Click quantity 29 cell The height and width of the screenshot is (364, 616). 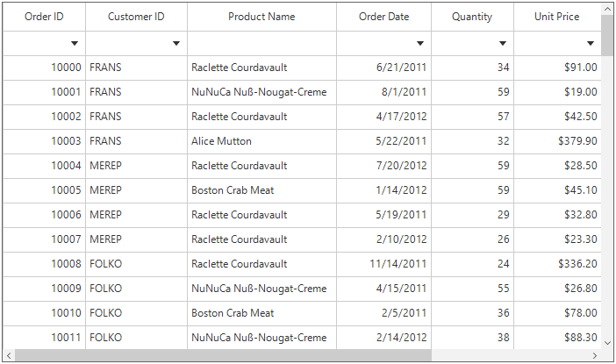point(472,215)
